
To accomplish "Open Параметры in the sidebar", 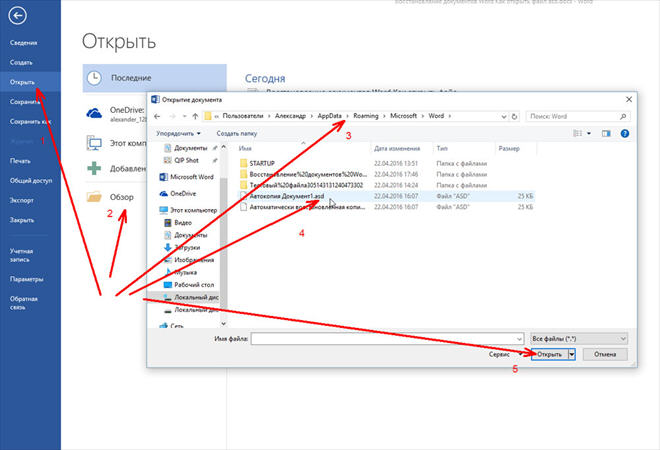I will 26,279.
